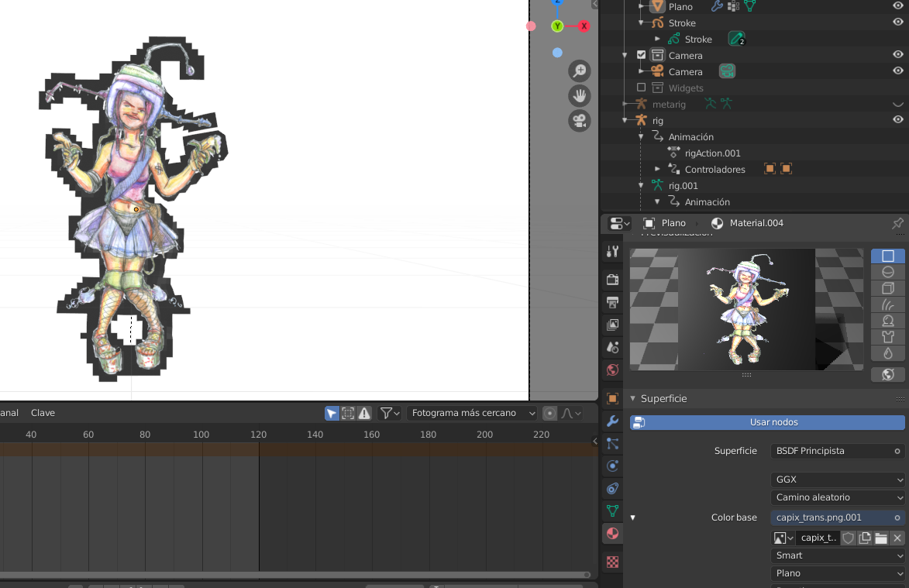Select the cube preview shape
Image resolution: width=909 pixels, height=588 pixels.
click(x=887, y=288)
